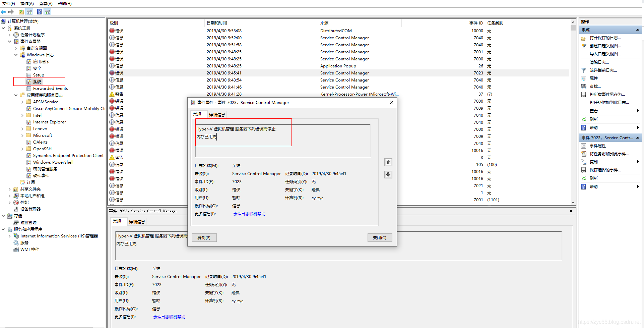Click 查找 binoculars action
Viewport: 644px width, 328px height.
click(584, 87)
